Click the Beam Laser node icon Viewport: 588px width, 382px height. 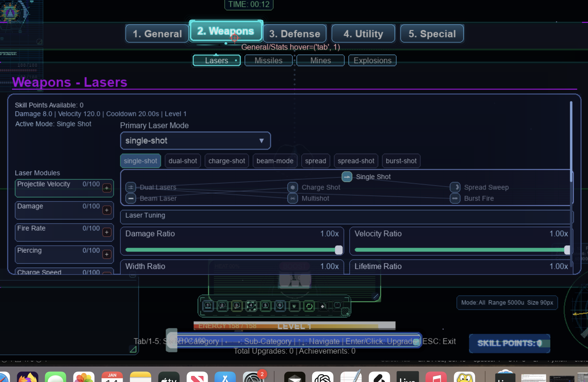tap(131, 198)
